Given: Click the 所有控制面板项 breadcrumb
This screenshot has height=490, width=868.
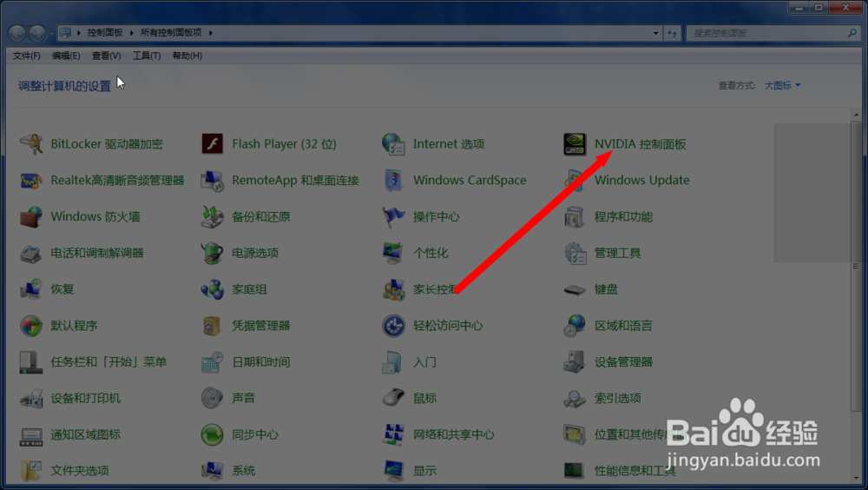Looking at the screenshot, I should (x=171, y=33).
